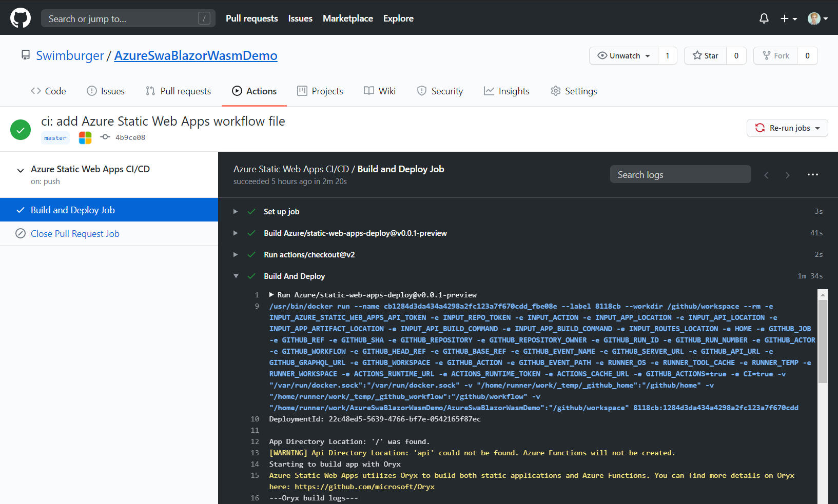838x504 pixels.
Task: Click the stargazers count 0
Action: coord(736,55)
